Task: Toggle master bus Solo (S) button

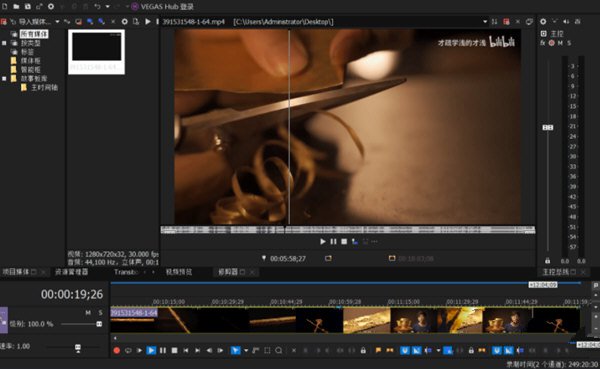Action: pyautogui.click(x=569, y=43)
